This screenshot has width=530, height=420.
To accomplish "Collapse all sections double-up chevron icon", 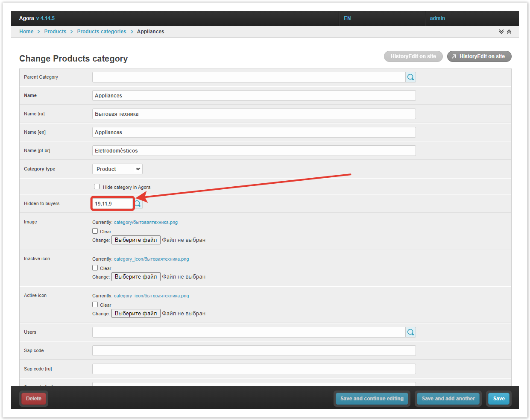I will tap(509, 32).
